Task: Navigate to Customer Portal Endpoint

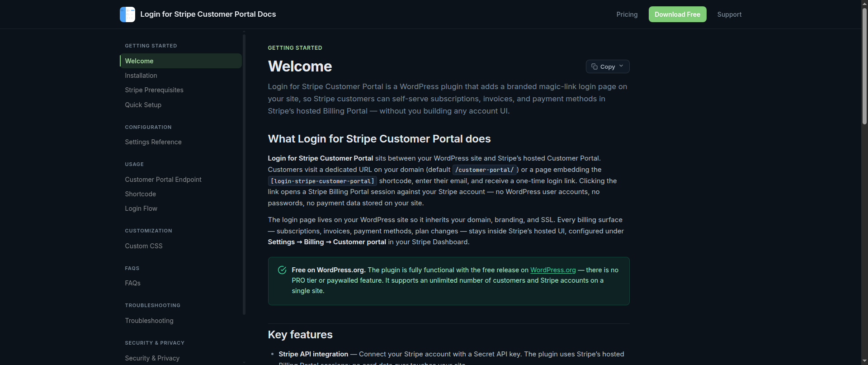Action: [x=163, y=180]
